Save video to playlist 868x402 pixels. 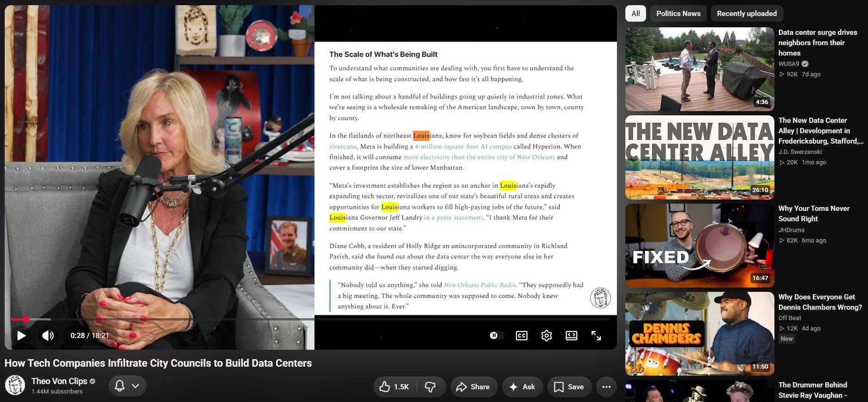[x=569, y=387]
